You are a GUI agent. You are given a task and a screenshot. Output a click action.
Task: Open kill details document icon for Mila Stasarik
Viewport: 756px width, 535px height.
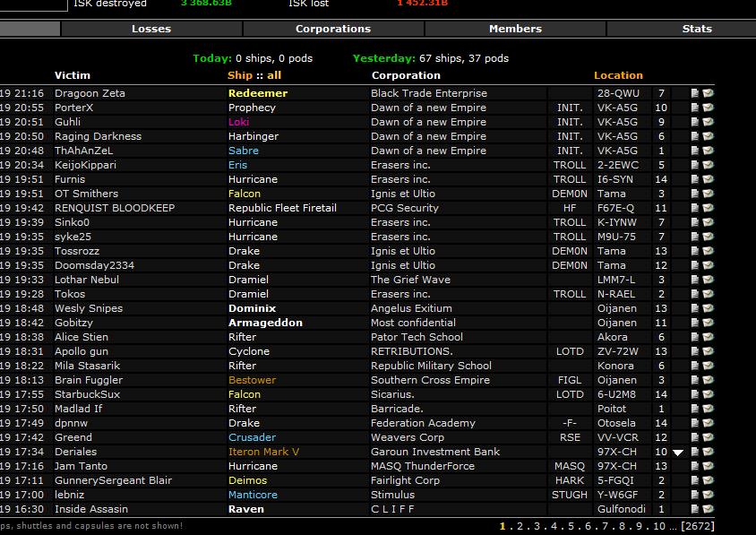click(x=695, y=366)
